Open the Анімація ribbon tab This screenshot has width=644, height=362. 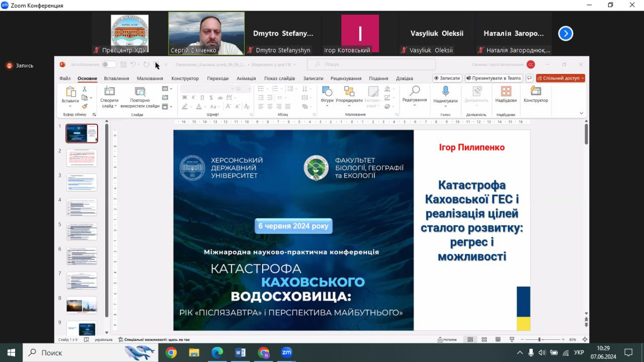pos(246,79)
